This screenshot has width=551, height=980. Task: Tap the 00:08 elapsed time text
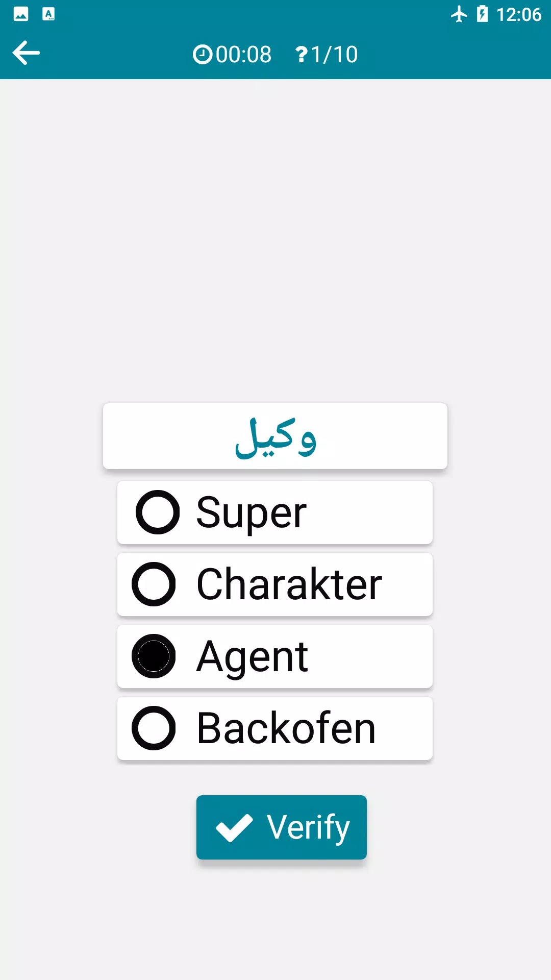click(x=243, y=55)
